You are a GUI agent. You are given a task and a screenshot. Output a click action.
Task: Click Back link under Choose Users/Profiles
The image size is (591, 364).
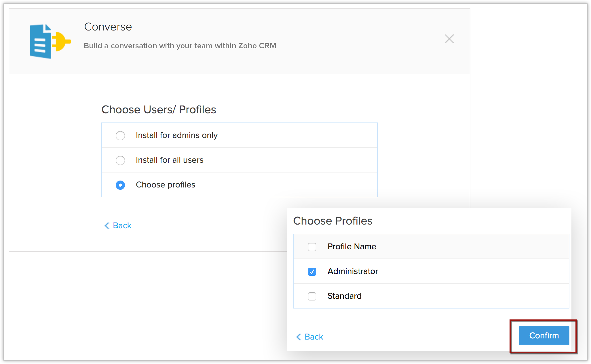click(122, 225)
